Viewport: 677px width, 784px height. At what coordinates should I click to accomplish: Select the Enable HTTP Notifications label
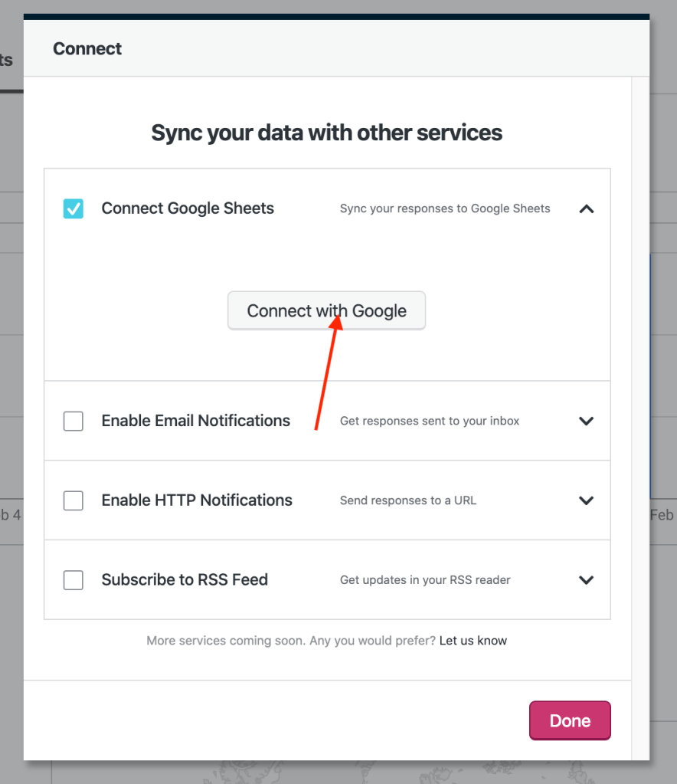[197, 500]
